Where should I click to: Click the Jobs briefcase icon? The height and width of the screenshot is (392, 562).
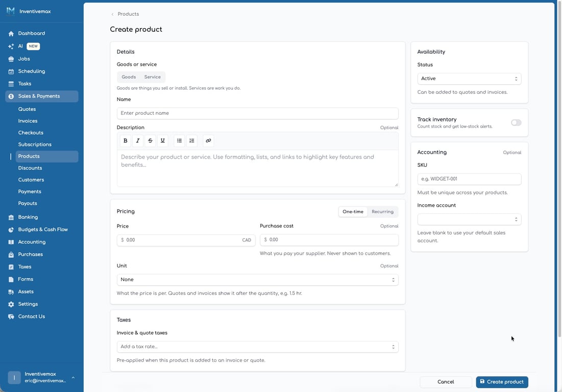11,59
